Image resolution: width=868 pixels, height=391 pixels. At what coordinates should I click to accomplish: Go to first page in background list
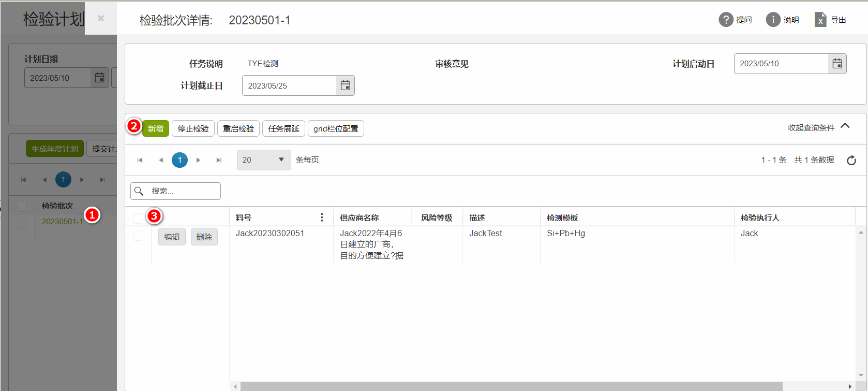[23, 180]
